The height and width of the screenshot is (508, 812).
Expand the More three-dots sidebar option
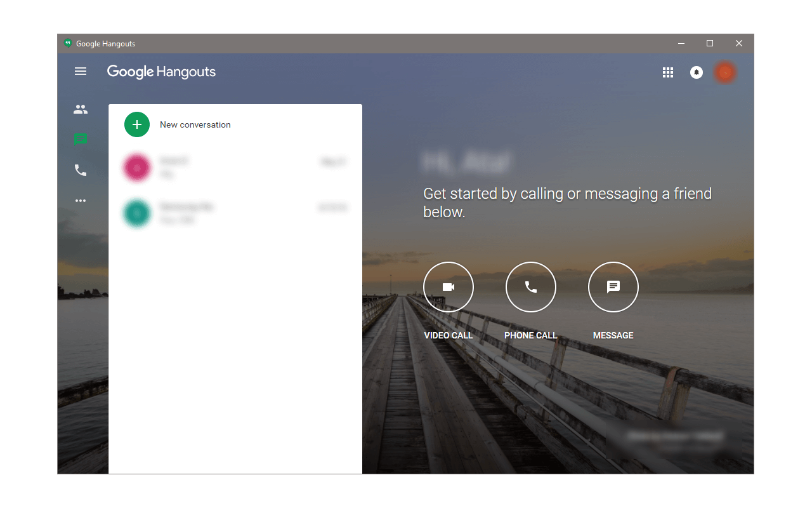coord(81,201)
